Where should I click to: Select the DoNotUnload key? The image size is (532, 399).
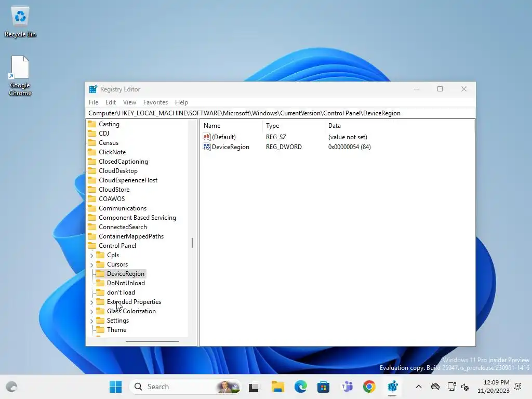click(126, 283)
